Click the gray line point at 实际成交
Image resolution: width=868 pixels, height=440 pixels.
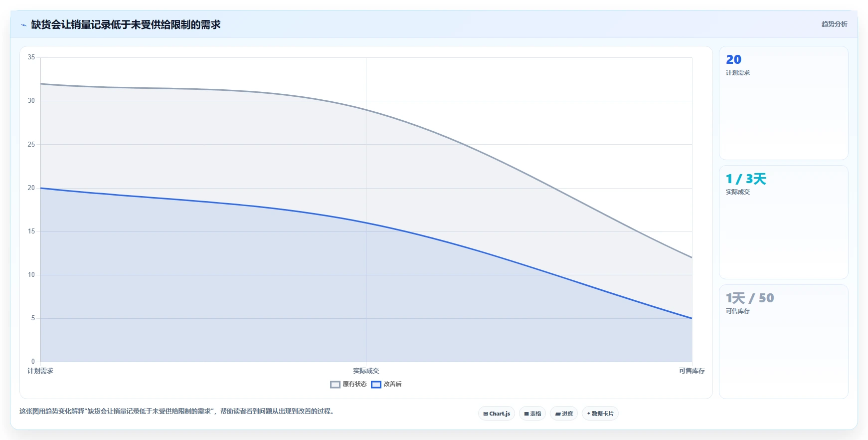(366, 110)
